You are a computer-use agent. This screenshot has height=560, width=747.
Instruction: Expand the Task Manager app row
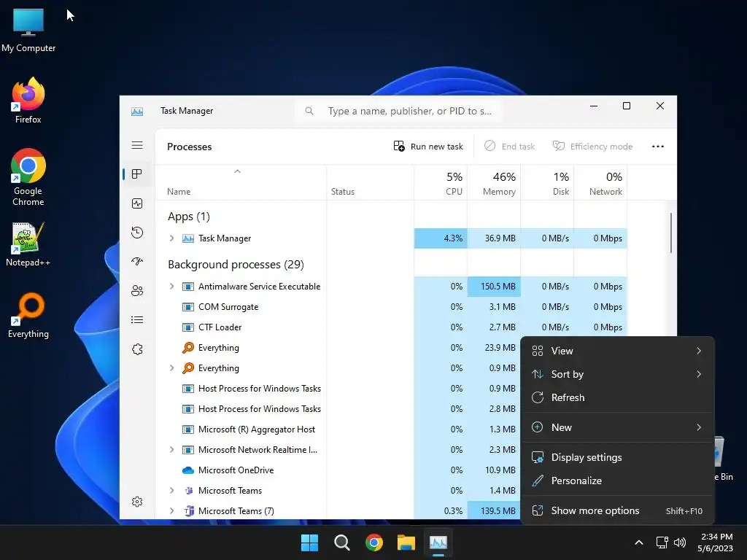[x=172, y=238]
